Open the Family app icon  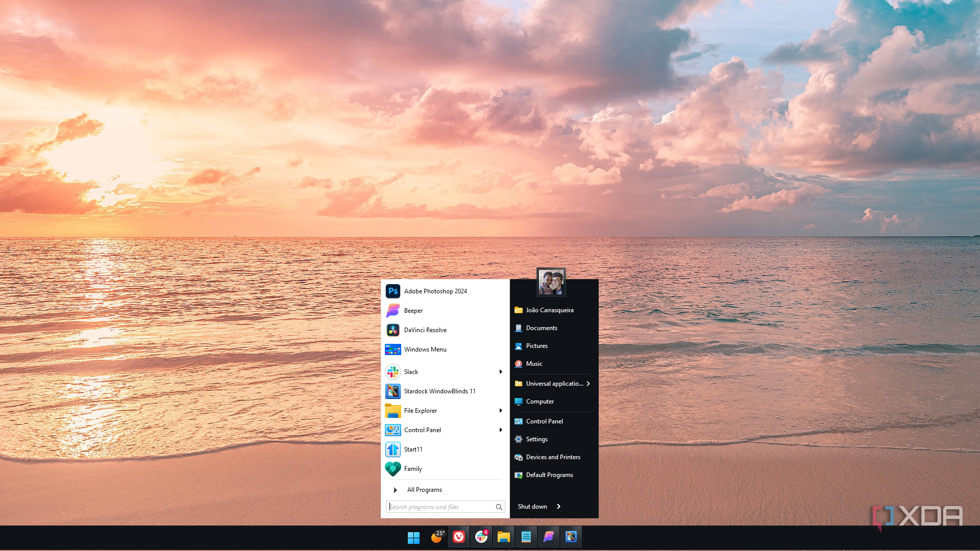coord(393,469)
